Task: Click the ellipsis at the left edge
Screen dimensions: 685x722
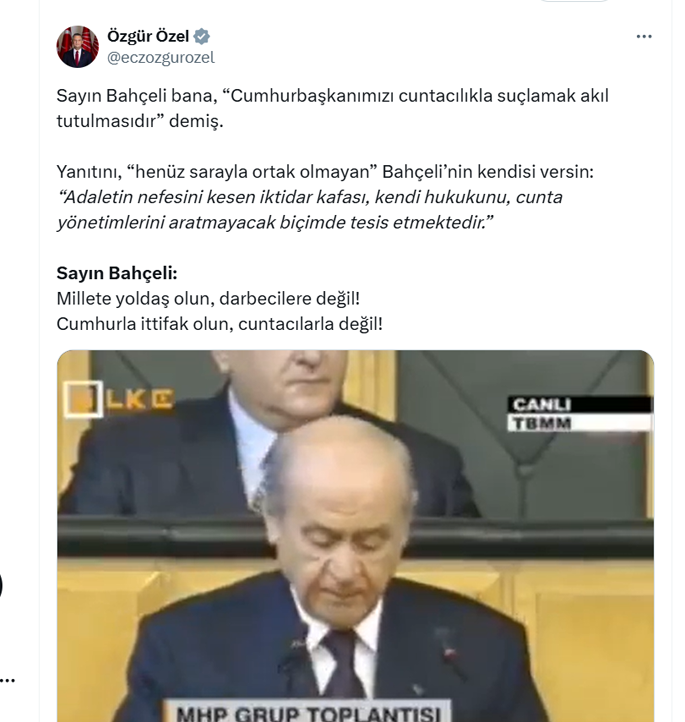Action: point(7,680)
